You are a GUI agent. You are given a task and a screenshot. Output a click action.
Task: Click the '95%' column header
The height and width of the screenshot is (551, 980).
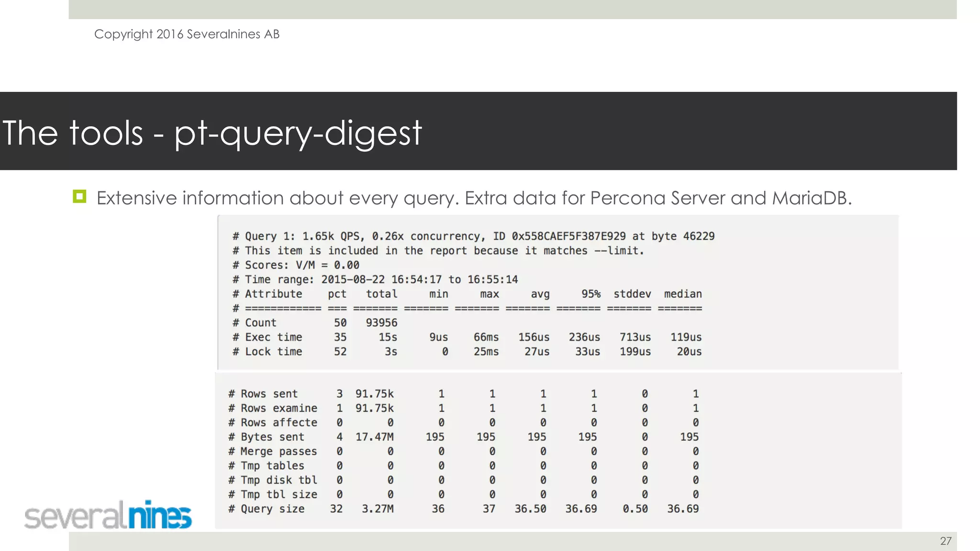pyautogui.click(x=591, y=294)
